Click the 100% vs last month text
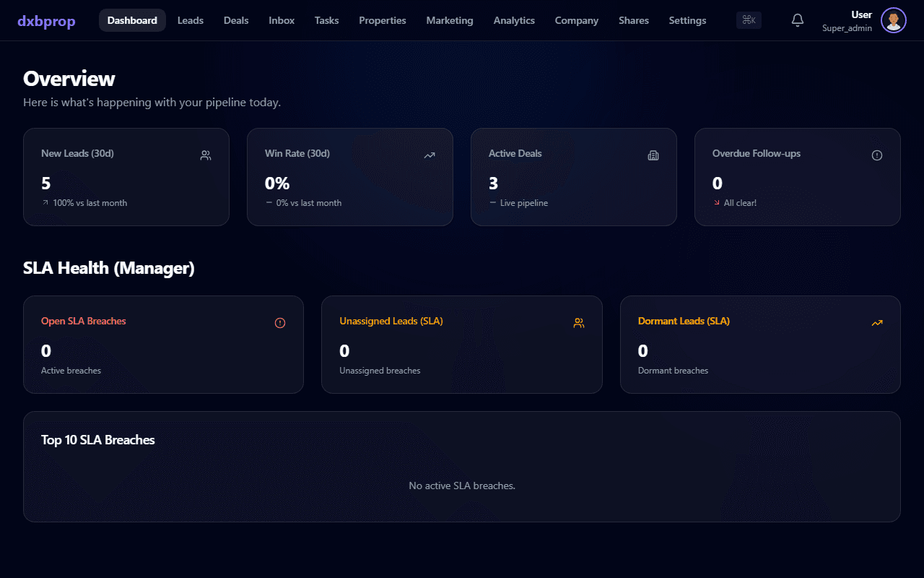Viewport: 924px width, 578px height. point(90,203)
